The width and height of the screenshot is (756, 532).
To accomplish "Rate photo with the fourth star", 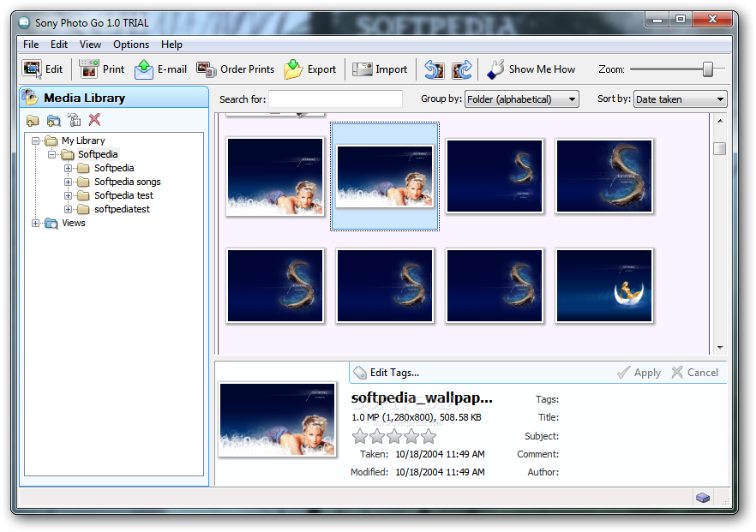I will tap(411, 437).
